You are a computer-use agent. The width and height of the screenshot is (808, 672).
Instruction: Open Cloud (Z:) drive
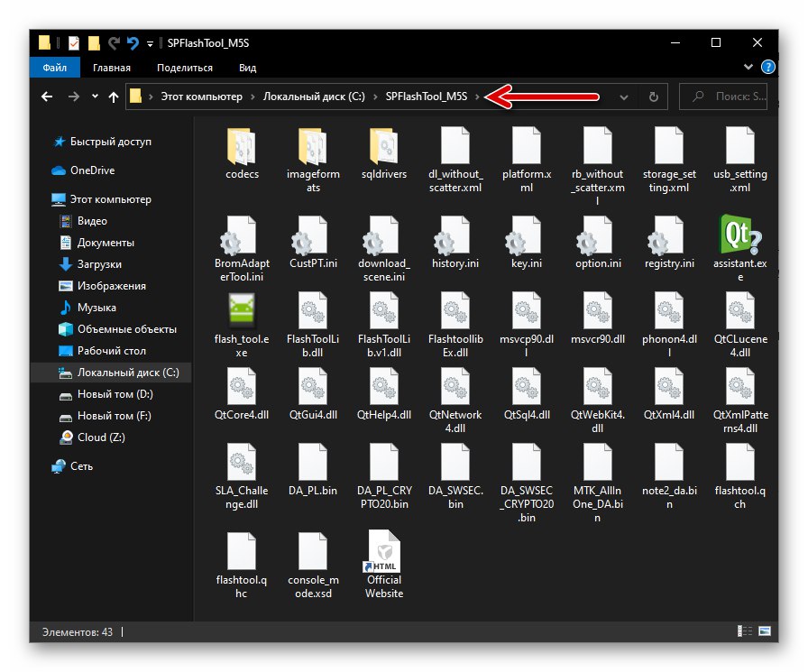point(92,437)
